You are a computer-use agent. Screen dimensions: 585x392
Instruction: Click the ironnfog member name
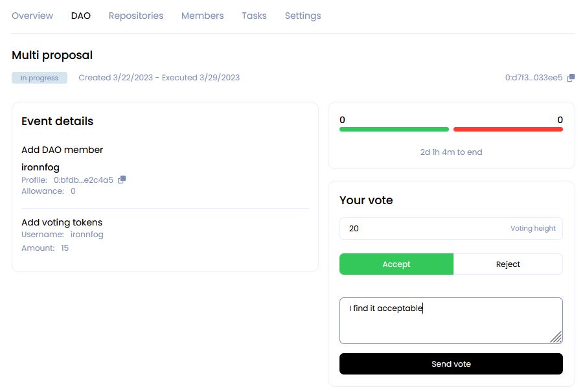pyautogui.click(x=40, y=167)
